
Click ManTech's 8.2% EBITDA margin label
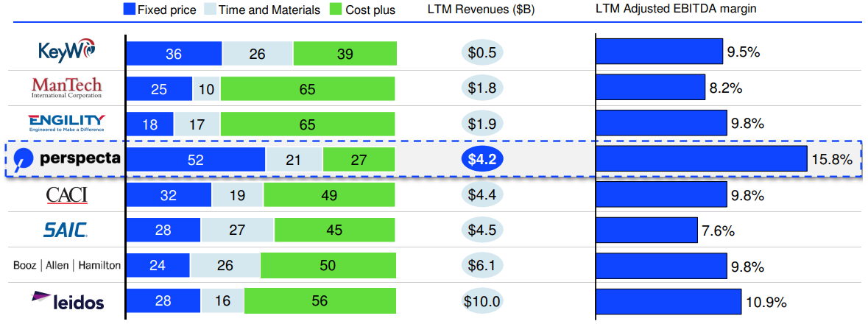[726, 88]
